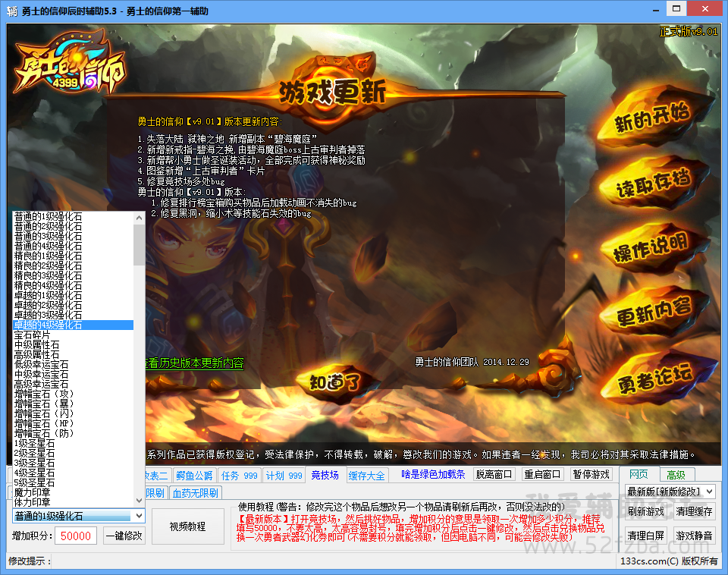This screenshot has width=728, height=575.
Task: Select 5级圣星石 in the list
Action: click(x=73, y=483)
